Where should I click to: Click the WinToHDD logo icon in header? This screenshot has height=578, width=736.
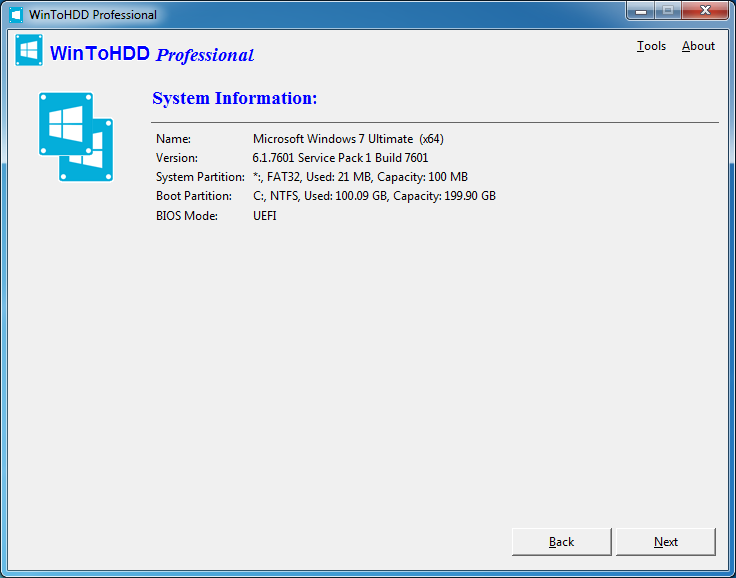29,50
